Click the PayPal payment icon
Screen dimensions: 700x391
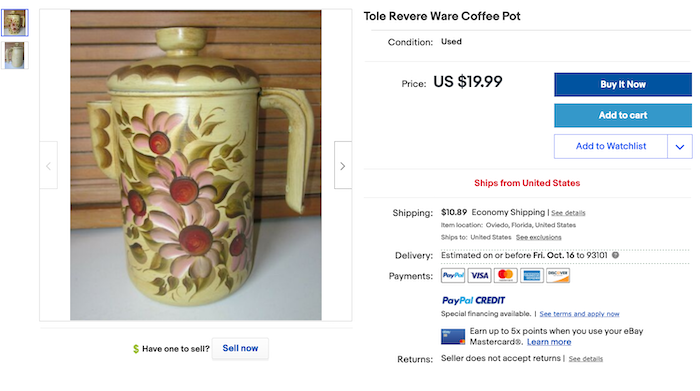pyautogui.click(x=453, y=275)
